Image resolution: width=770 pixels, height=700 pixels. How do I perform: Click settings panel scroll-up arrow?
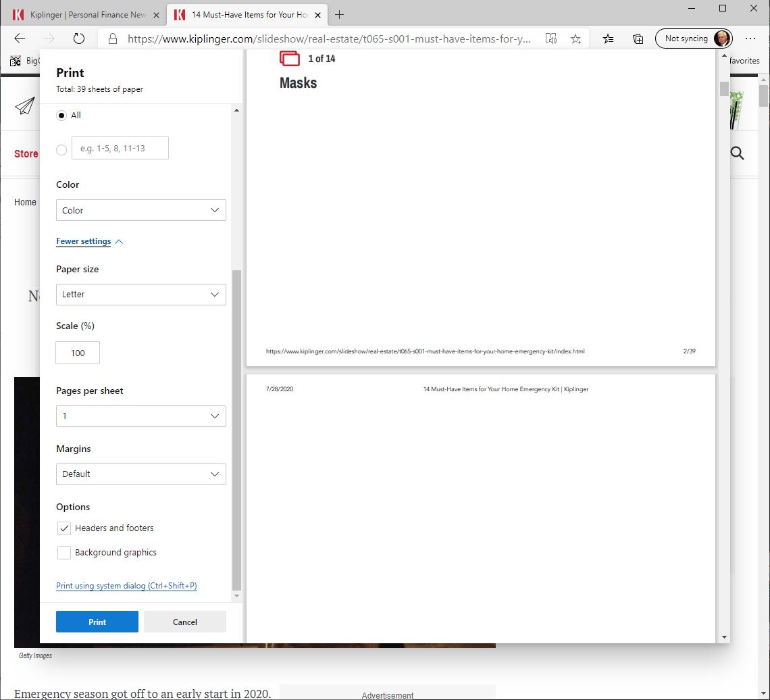[x=236, y=111]
